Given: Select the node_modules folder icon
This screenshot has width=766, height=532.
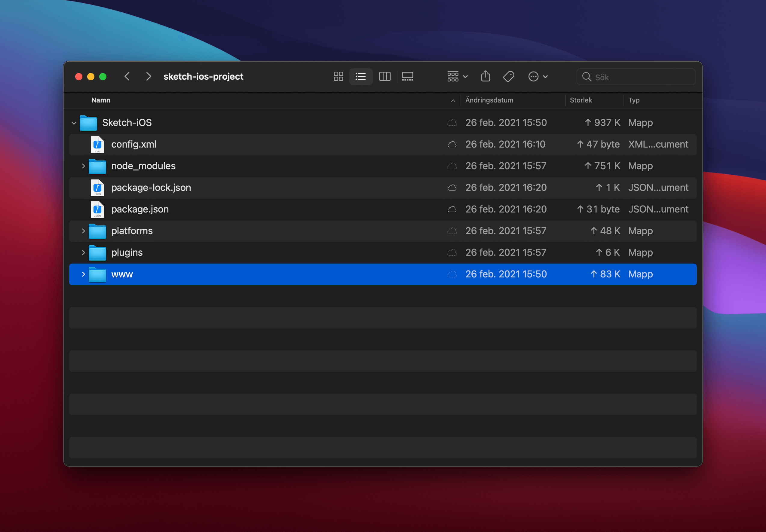Looking at the screenshot, I should point(97,166).
